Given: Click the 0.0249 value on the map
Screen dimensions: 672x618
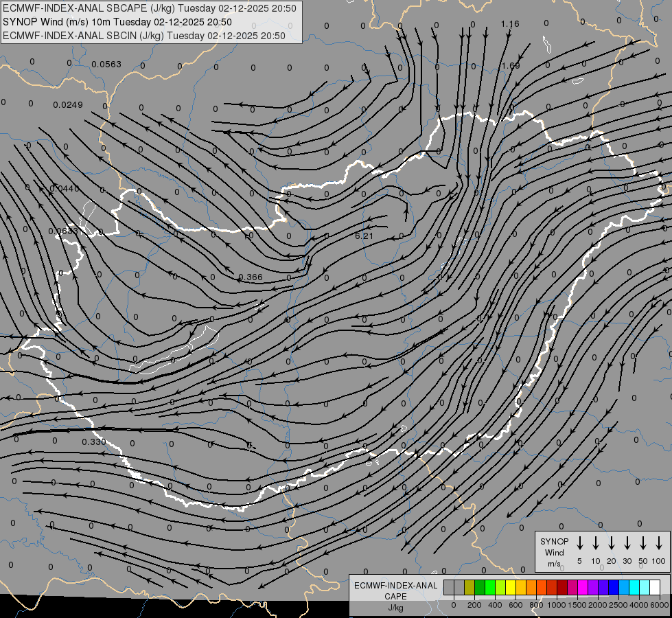Looking at the screenshot, I should point(68,104).
